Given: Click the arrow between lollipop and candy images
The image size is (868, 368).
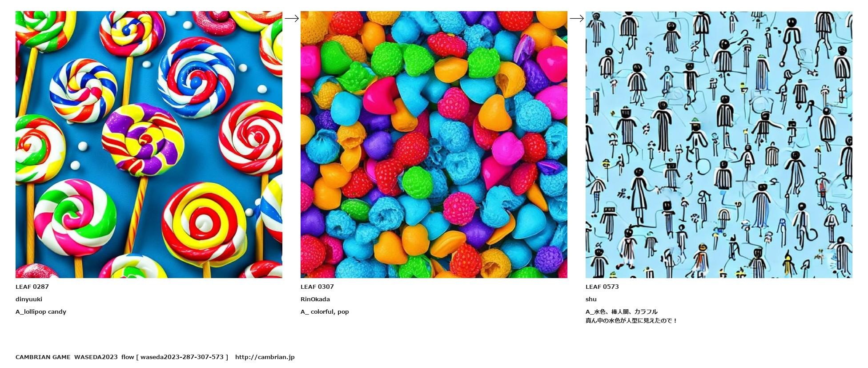Looking at the screenshot, I should tap(292, 18).
